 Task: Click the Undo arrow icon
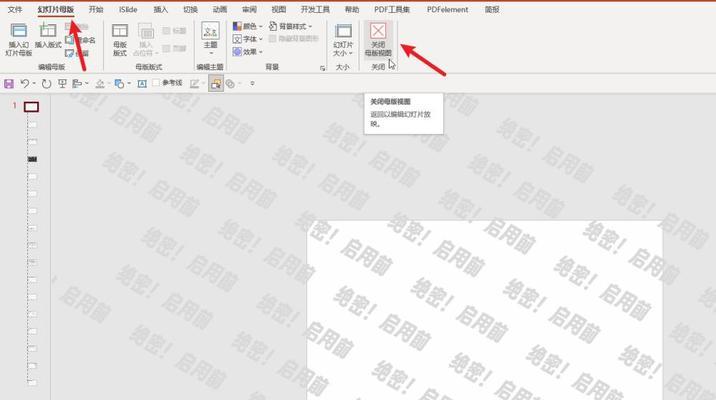[x=25, y=83]
